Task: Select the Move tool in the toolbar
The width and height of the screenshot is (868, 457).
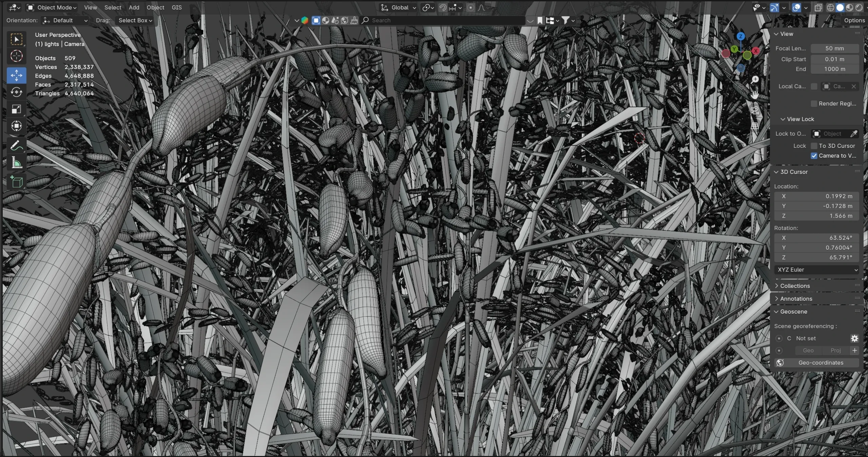Action: (x=17, y=75)
